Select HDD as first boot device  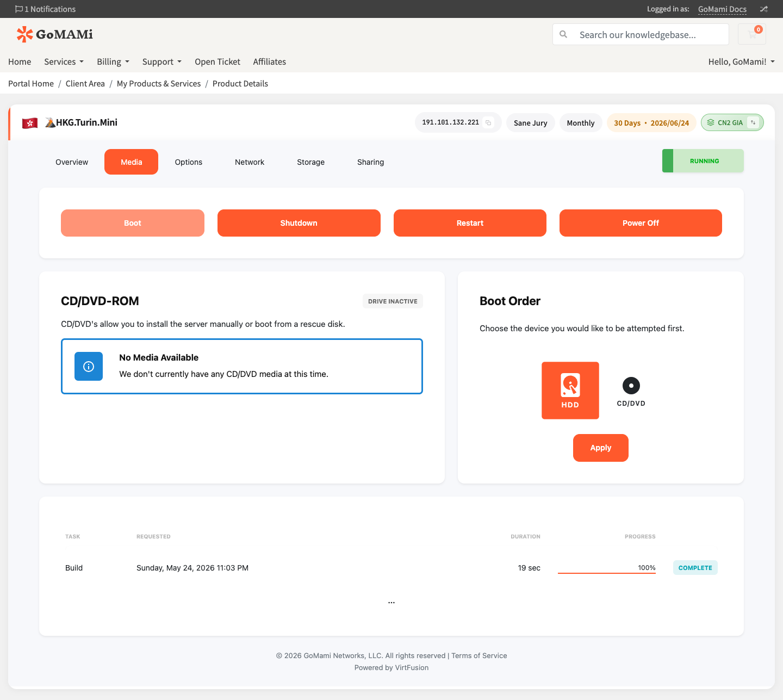(x=570, y=391)
